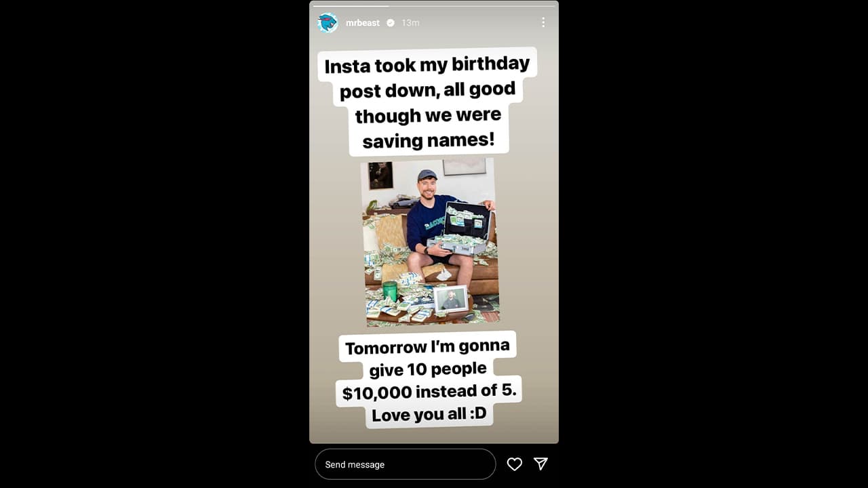Screen dimensions: 868x488
Task: Tap the "$10,000 instead of 5." text
Action: (x=429, y=392)
